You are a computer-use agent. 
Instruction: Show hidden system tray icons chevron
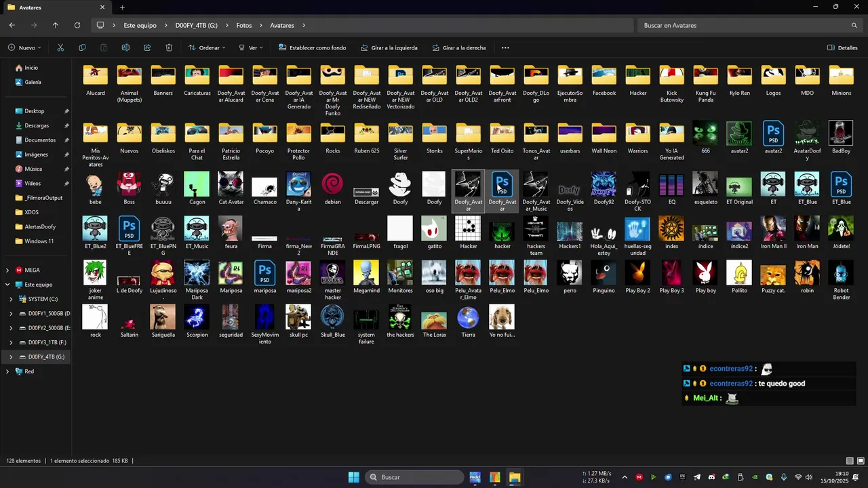625,477
